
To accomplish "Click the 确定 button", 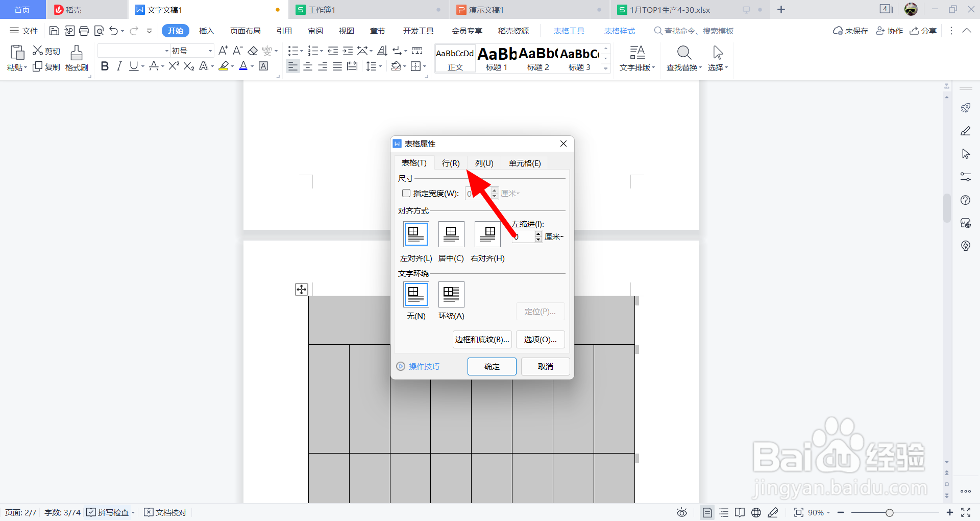I will click(492, 366).
